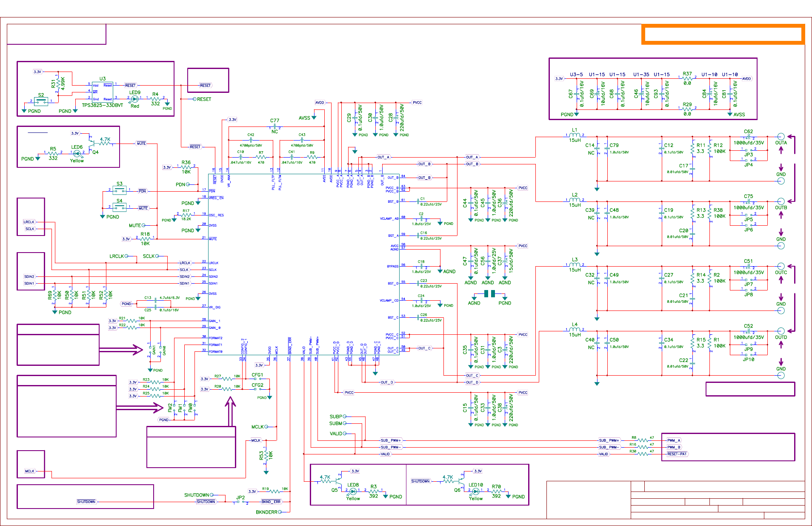Select pull-down resistor R69

click(x=55, y=294)
